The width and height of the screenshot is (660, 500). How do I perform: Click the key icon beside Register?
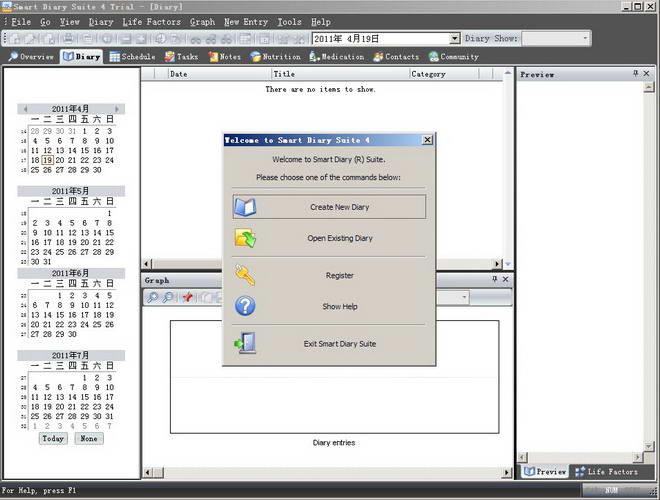click(245, 275)
